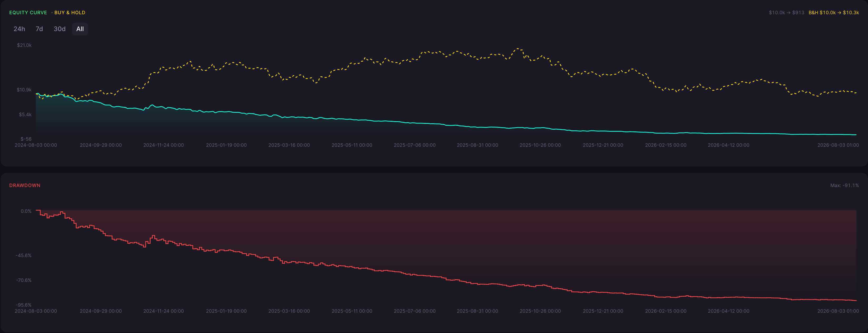Click the '$10.0k → $913' equity summary
The image size is (868, 333).
pyautogui.click(x=786, y=12)
